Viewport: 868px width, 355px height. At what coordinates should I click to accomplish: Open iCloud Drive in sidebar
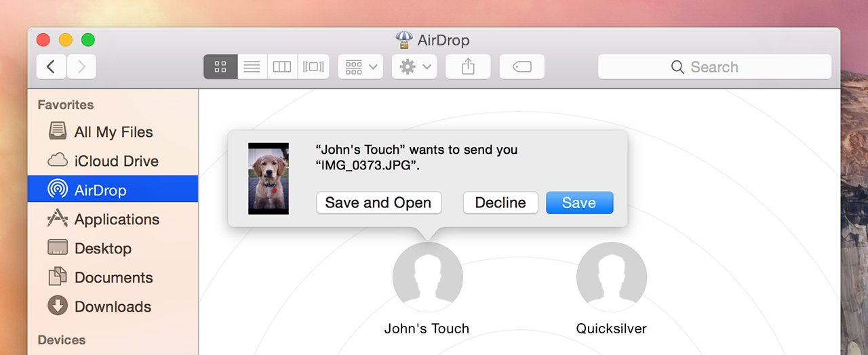click(x=113, y=161)
